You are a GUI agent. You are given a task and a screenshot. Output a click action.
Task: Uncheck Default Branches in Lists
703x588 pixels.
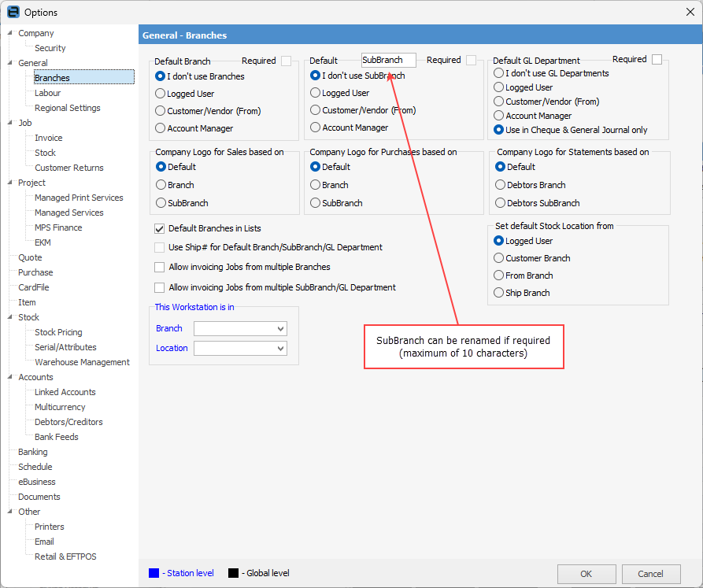coord(159,228)
